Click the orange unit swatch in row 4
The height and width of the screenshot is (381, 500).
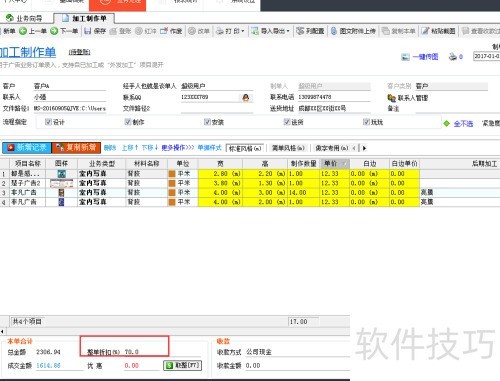tap(172, 202)
